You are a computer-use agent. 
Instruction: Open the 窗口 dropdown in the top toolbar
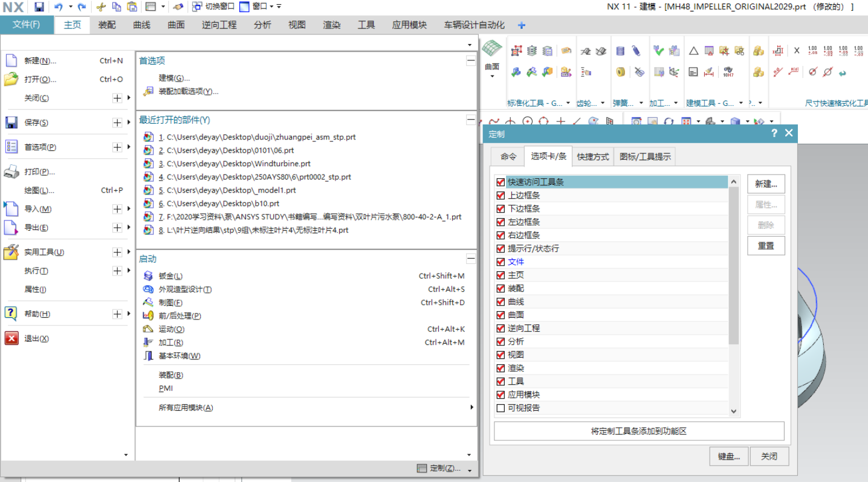tap(271, 7)
